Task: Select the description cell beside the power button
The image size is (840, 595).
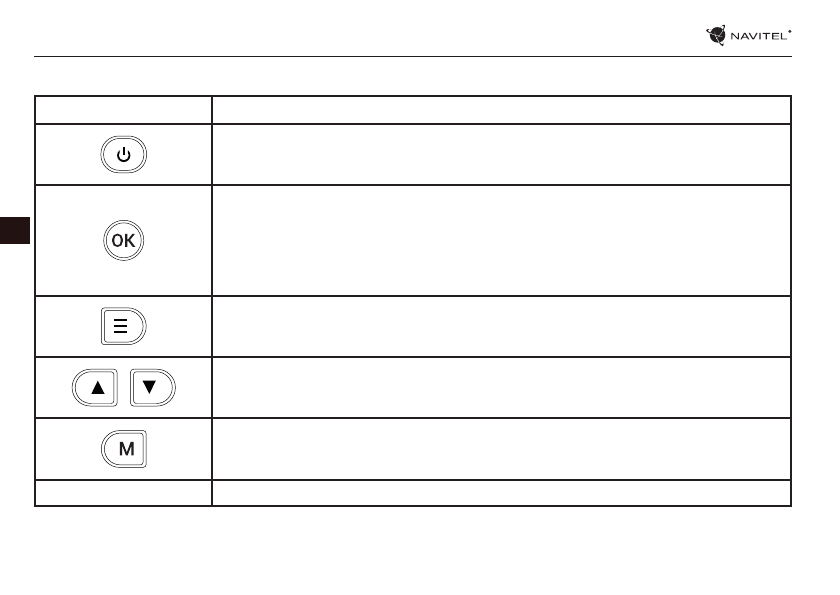Action: pyautogui.click(x=501, y=154)
